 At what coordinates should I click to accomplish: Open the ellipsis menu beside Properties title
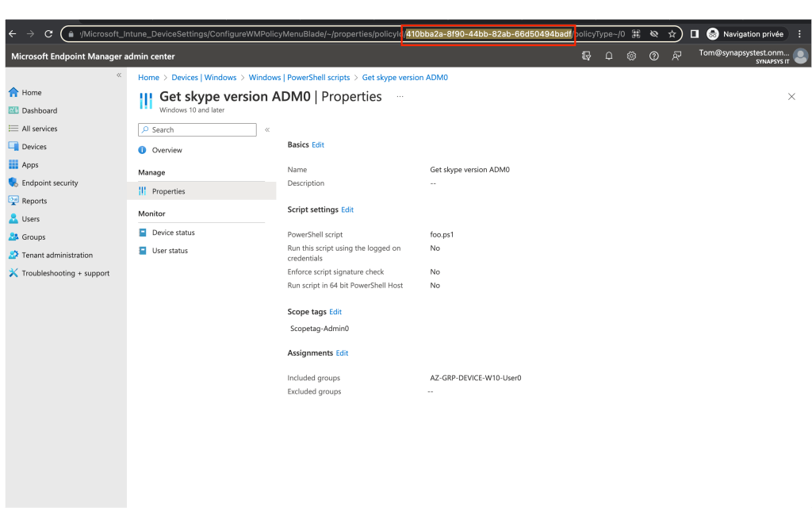point(400,97)
